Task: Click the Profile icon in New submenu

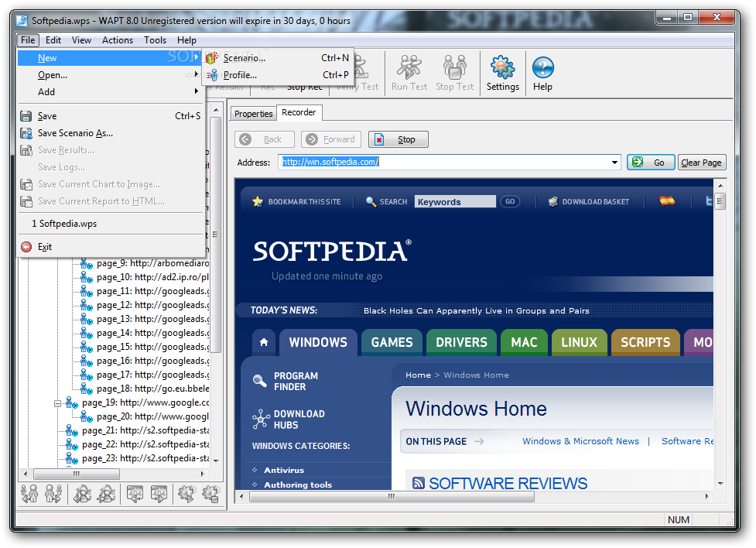Action: pos(212,75)
